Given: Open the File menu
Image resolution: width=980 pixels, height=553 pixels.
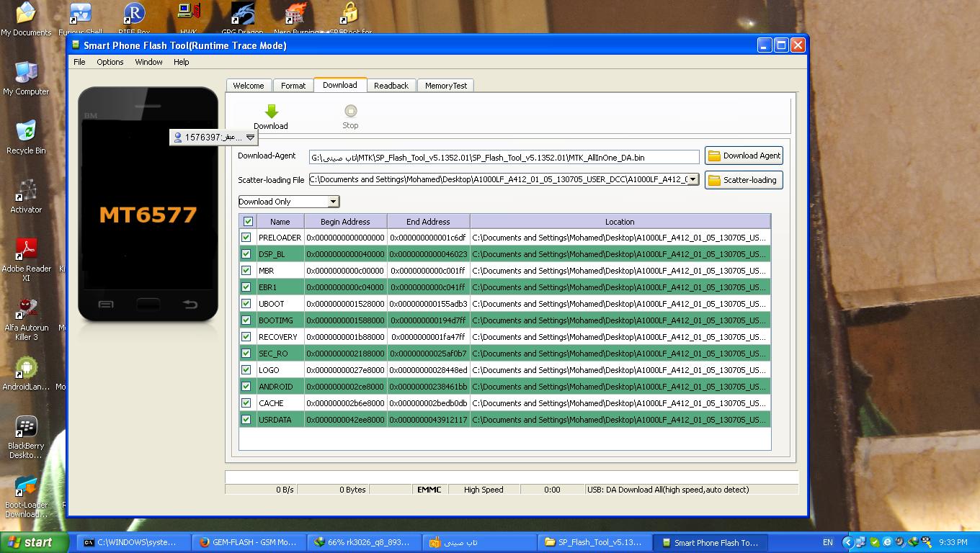Looking at the screenshot, I should [x=79, y=62].
